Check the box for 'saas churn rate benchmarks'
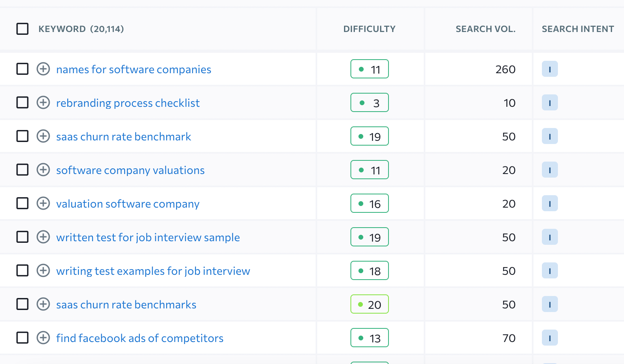Viewport: 624px width, 364px height. pos(22,304)
